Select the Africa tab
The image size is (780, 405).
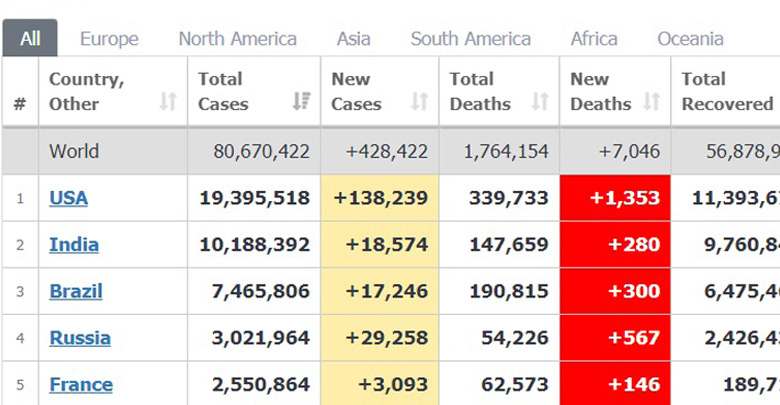(593, 39)
